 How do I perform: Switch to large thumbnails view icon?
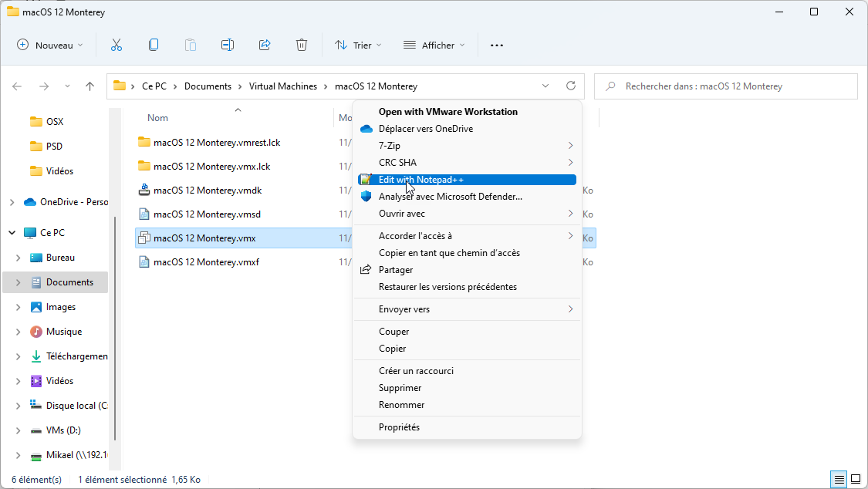[x=856, y=479]
